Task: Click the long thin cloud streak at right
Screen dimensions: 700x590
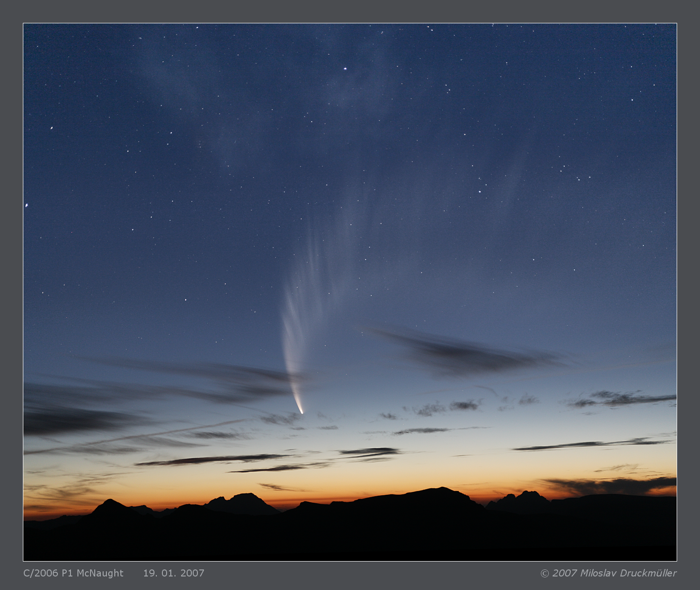Action: coord(593,444)
